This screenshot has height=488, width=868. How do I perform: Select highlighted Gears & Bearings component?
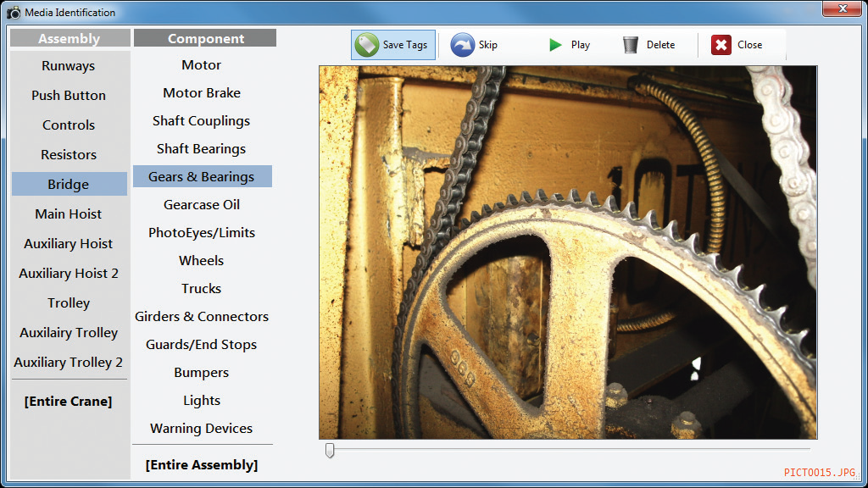(202, 176)
